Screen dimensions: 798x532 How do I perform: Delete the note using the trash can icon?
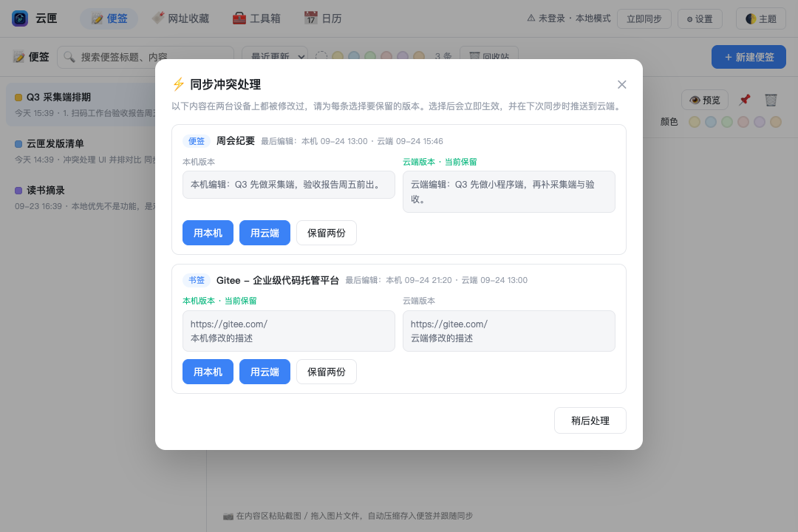tap(771, 100)
